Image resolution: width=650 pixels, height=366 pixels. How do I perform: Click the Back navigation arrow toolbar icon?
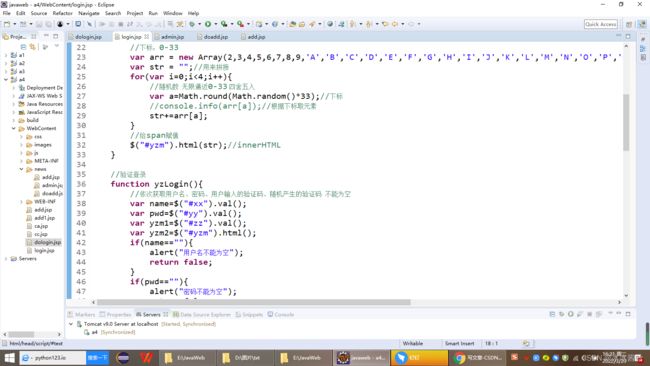point(394,24)
